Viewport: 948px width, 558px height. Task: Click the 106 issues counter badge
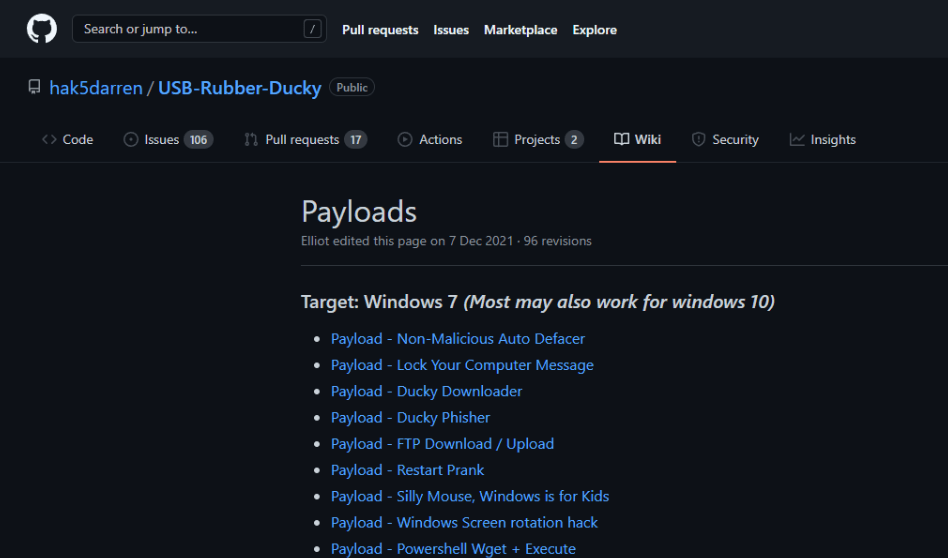pos(198,140)
